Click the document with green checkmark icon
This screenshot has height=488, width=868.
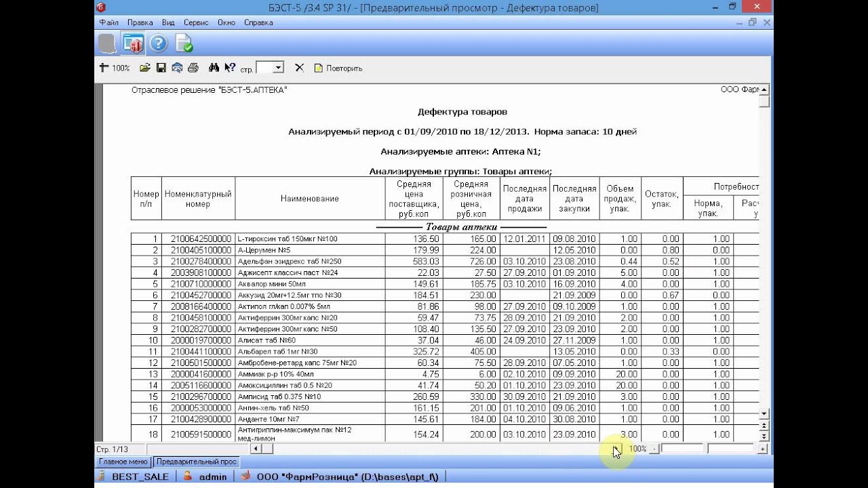pyautogui.click(x=184, y=43)
